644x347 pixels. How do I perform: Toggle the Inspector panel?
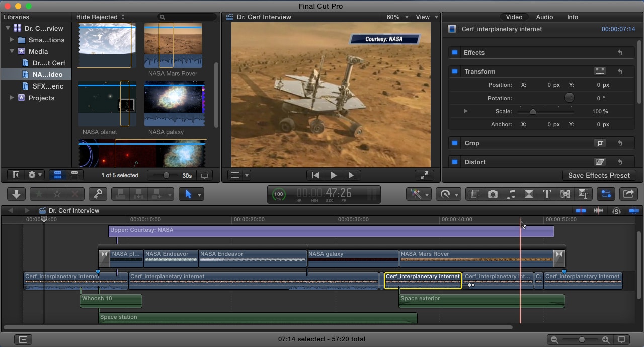(x=606, y=194)
